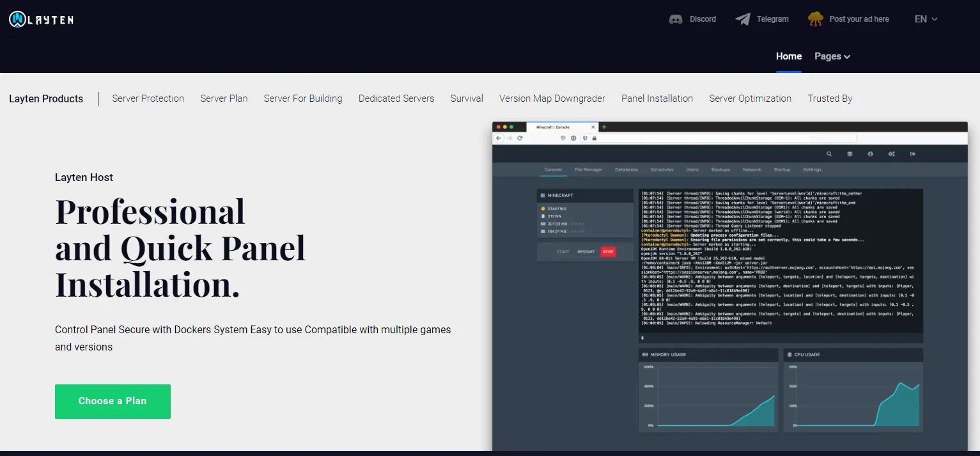
Task: Click the CPU Usage header icon
Action: coord(790,354)
